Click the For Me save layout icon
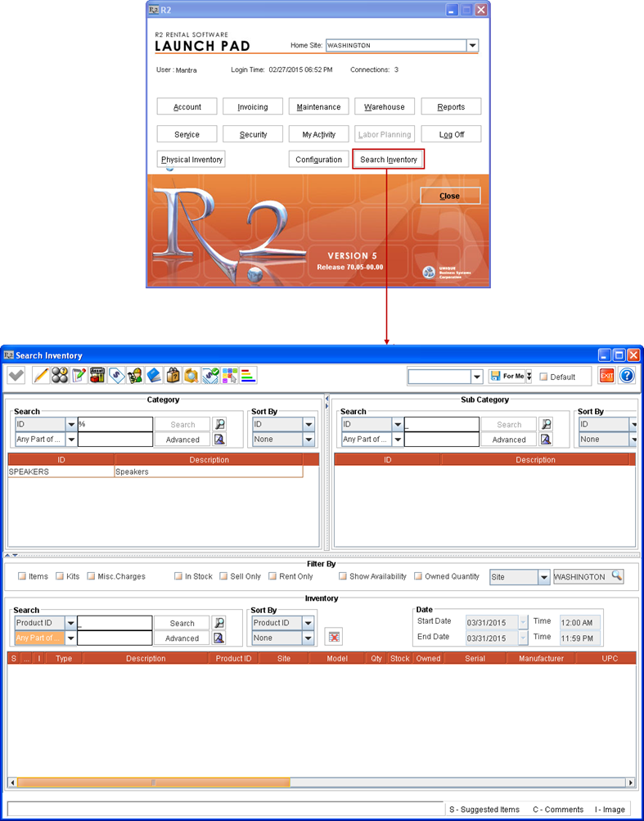This screenshot has width=644, height=821. click(507, 376)
